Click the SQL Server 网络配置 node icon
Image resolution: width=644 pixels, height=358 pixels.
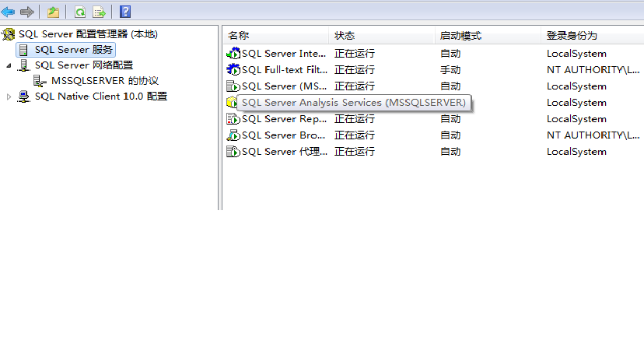[x=24, y=65]
